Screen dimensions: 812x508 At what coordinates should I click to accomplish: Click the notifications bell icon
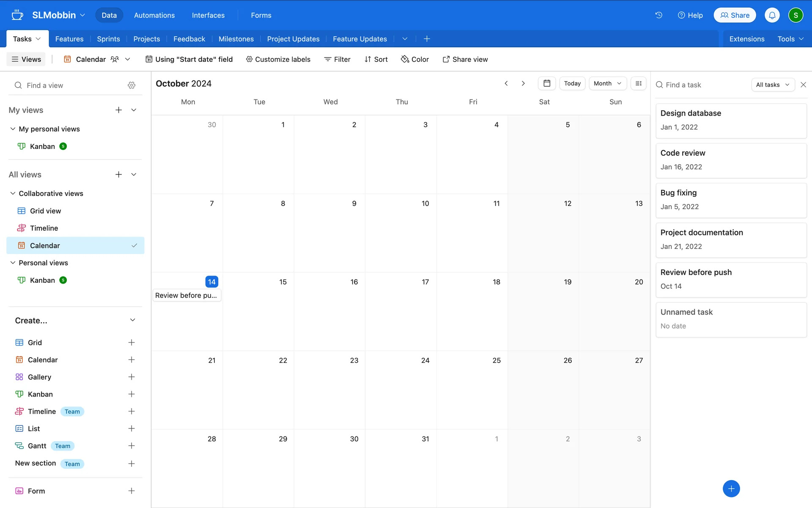(772, 15)
